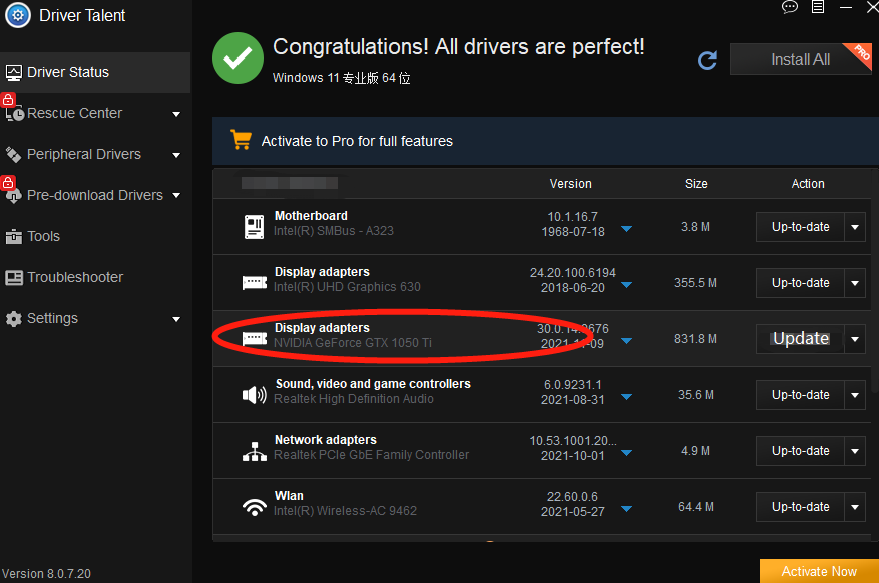Screen dimensions: 879x583
Task: Go to Peripheral Drivers
Action: 95,154
